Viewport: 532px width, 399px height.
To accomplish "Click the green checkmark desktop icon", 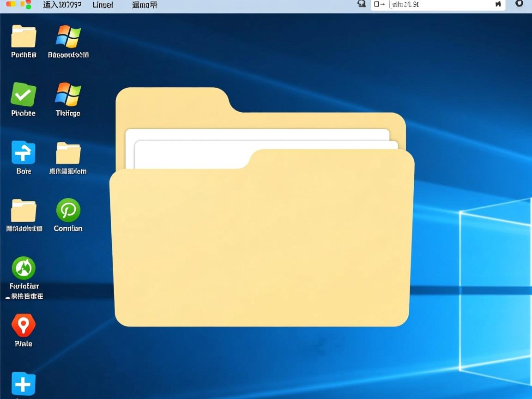I will coord(24,95).
